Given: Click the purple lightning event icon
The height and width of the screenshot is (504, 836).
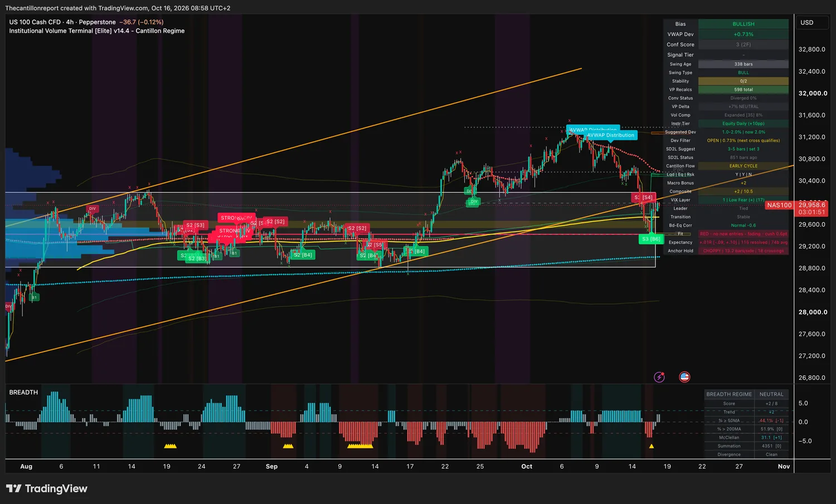Looking at the screenshot, I should 659,377.
